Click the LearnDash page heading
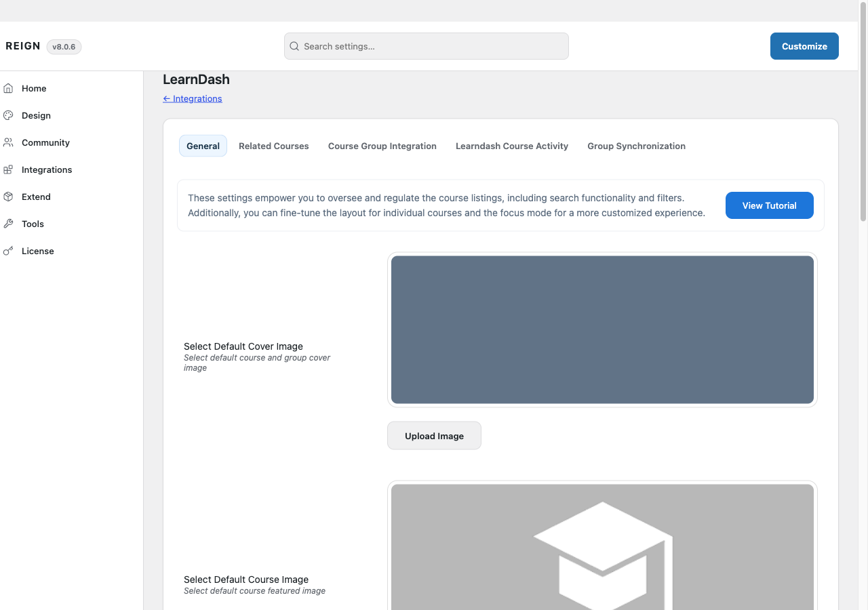 (x=196, y=79)
